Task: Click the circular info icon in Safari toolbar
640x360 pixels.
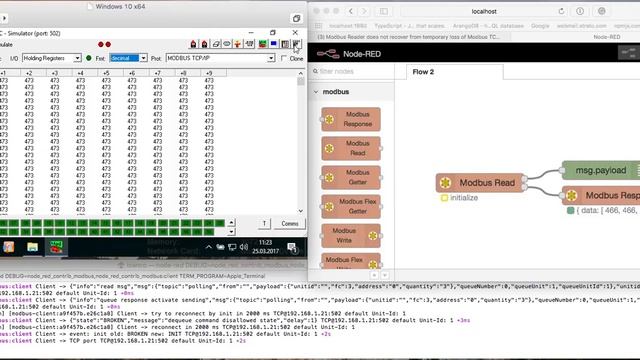Action: [580, 11]
